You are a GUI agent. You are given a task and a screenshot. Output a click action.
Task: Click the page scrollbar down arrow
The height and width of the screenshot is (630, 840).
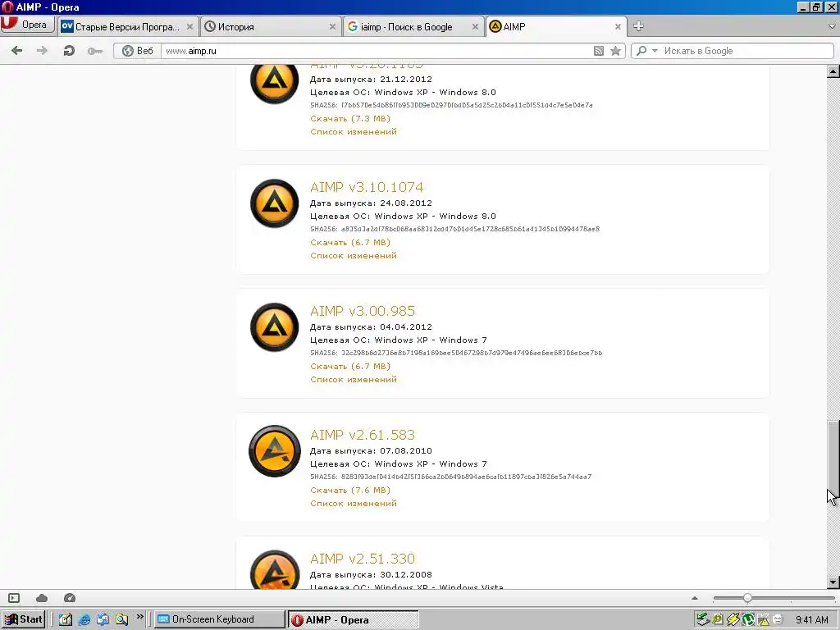pos(833,582)
